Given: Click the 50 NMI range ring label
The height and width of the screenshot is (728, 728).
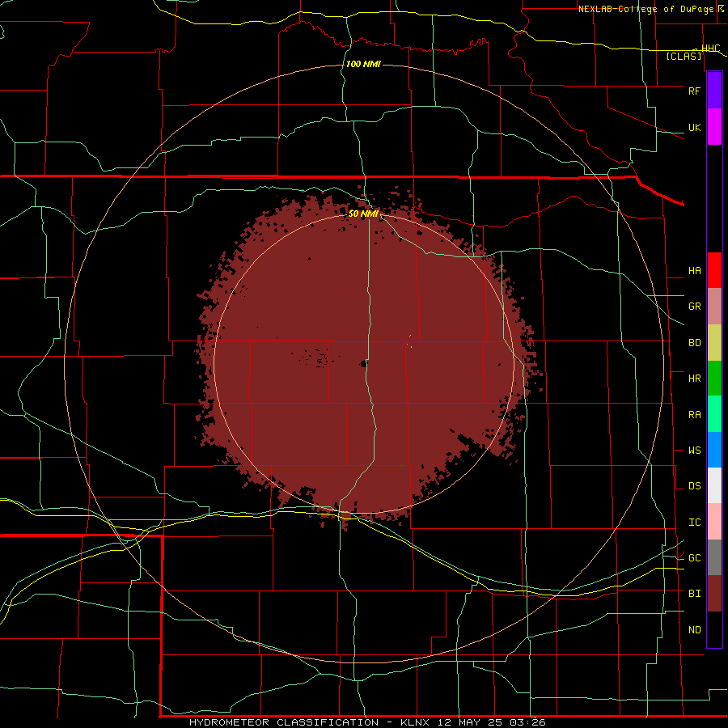Looking at the screenshot, I should click(363, 214).
